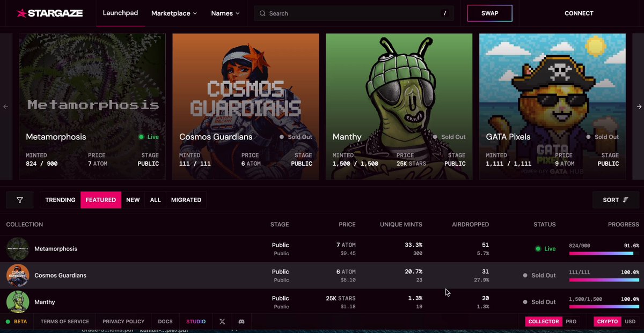Click the Metamorphosis row avatar
Screen dimensions: 644x333
[18, 249]
